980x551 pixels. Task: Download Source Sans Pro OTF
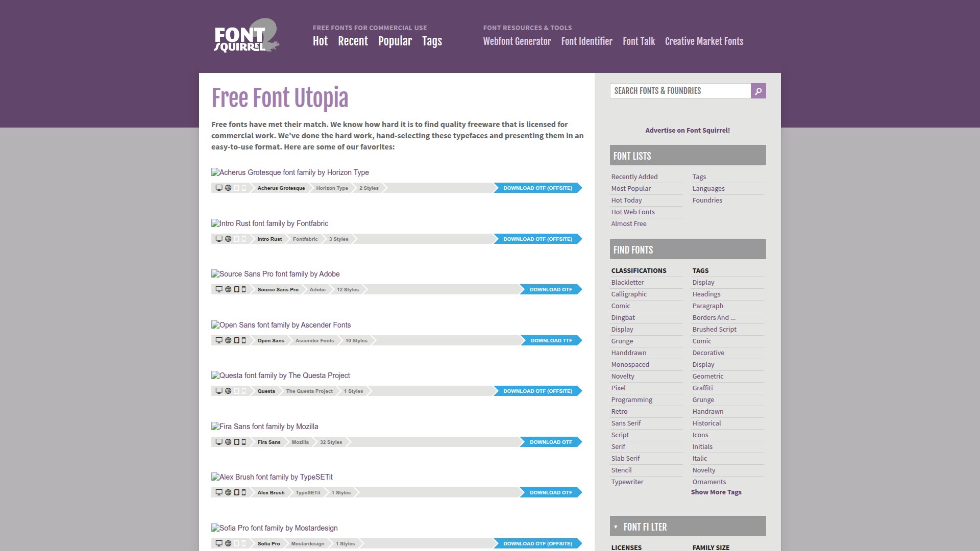coord(551,289)
